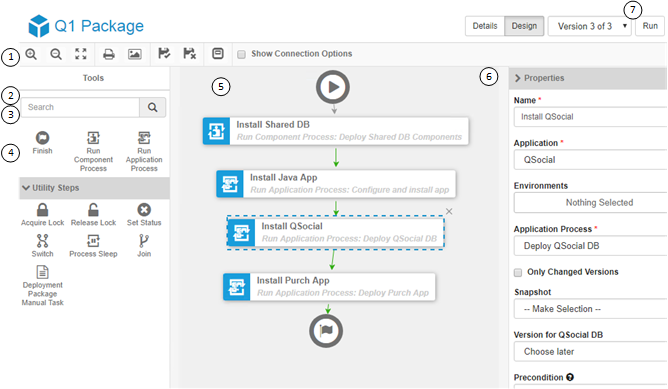This screenshot has width=668, height=389.
Task: Click the zoom in magnifier icon
Action: tap(31, 54)
